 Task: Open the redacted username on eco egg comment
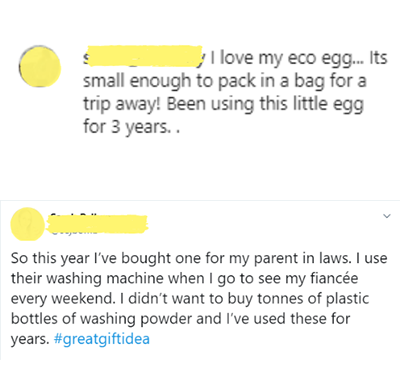coord(143,56)
